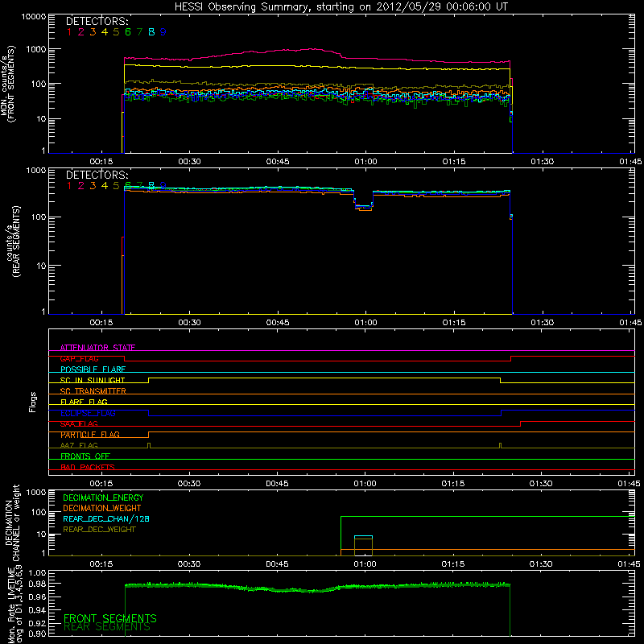Click the 01:00 time tick under front segments plot
The width and height of the screenshot is (644, 644).
(x=365, y=162)
